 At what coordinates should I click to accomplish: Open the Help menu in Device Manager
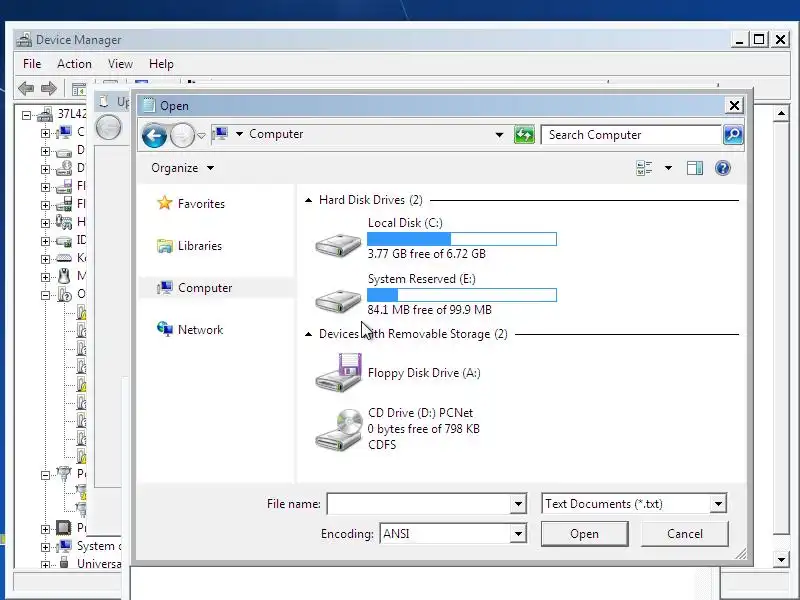coord(161,64)
